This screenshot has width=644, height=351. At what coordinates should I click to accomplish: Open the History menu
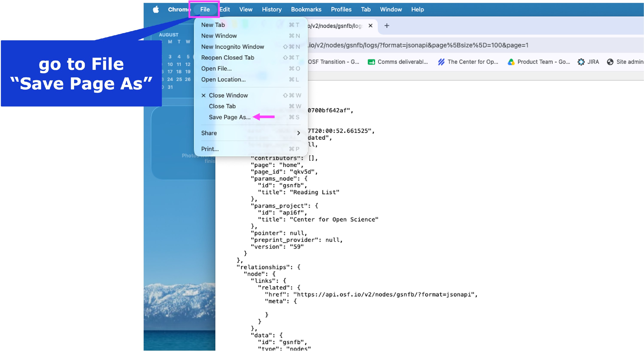(272, 9)
